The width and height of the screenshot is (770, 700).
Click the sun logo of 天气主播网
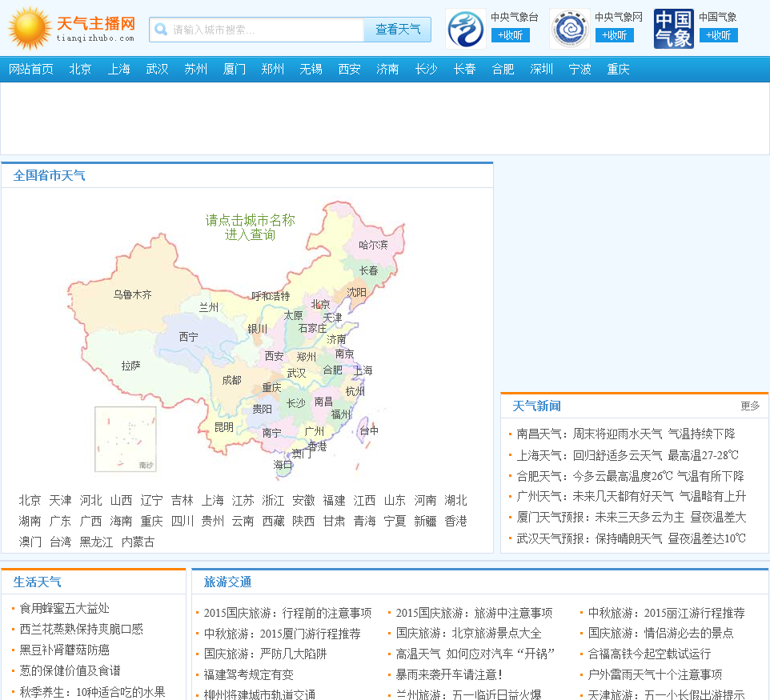[x=30, y=29]
